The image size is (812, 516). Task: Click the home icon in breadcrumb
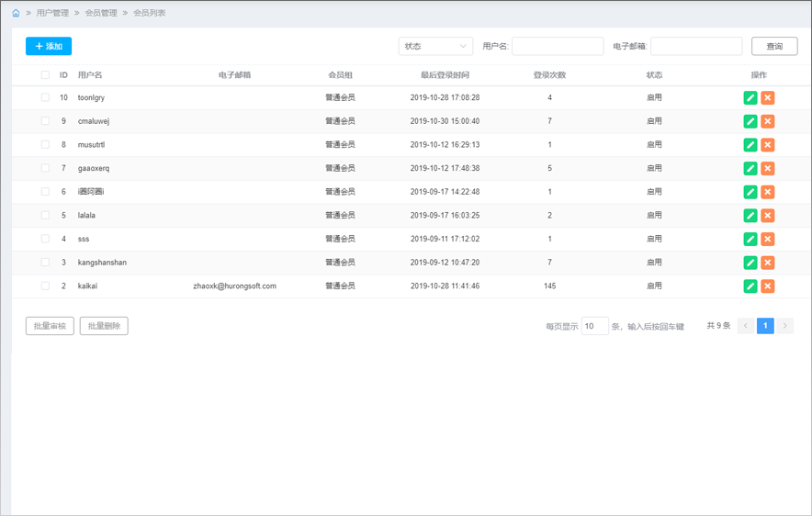pos(16,13)
